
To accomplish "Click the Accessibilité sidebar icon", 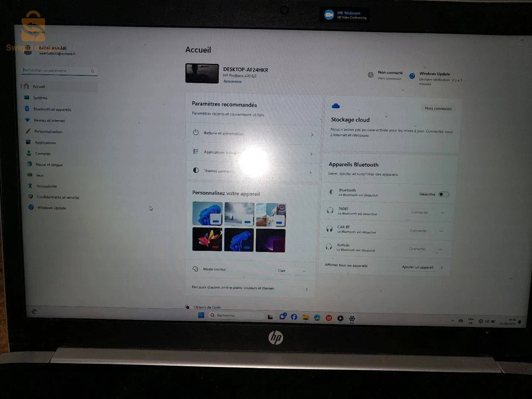I will pos(30,186).
